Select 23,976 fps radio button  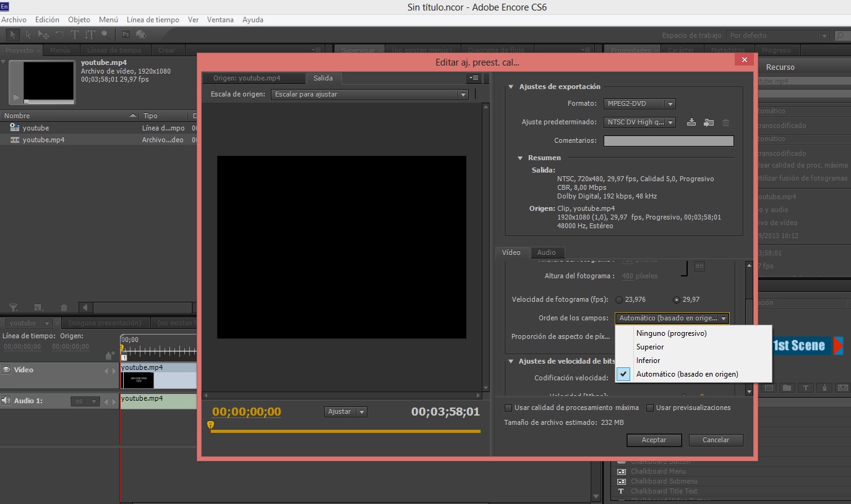[x=620, y=300]
